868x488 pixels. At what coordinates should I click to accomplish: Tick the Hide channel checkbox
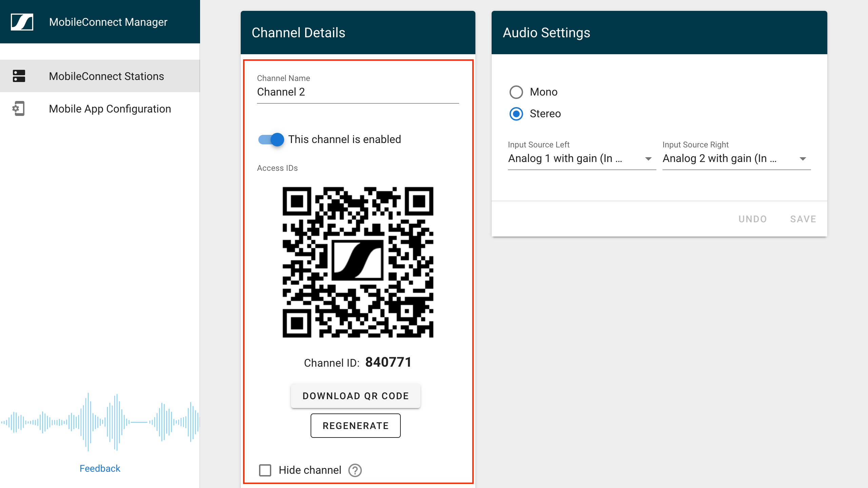pyautogui.click(x=265, y=470)
